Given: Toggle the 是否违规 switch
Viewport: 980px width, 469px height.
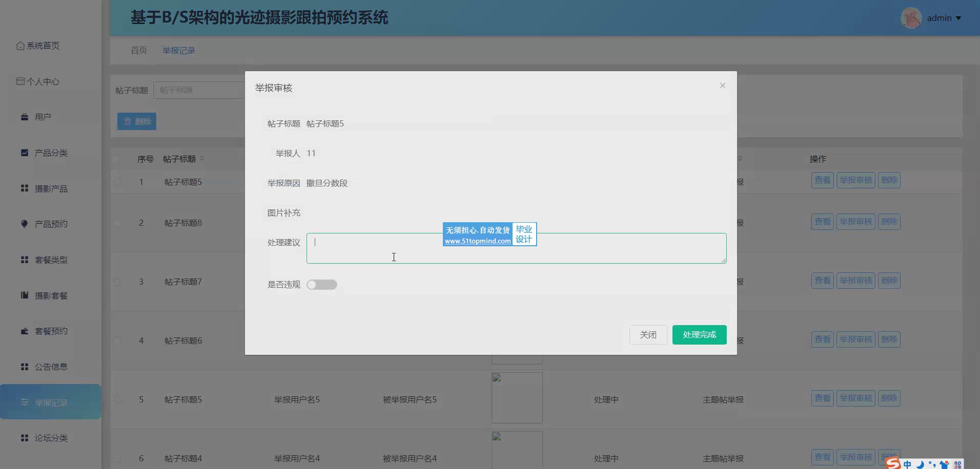Looking at the screenshot, I should 321,285.
